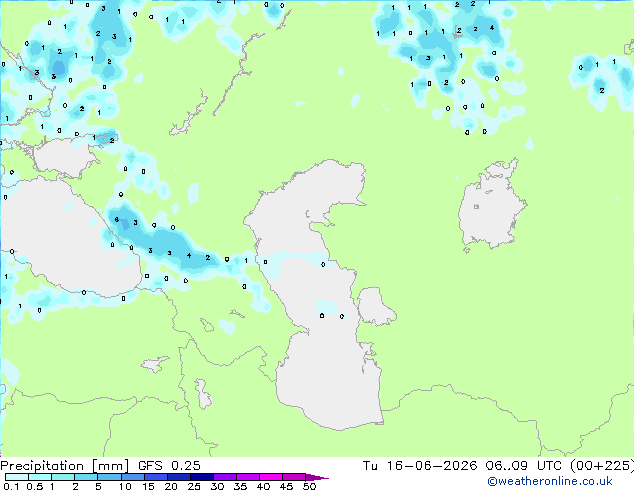The image size is (634, 490).
Task: Click the legend scale label '35'
Action: [240, 486]
